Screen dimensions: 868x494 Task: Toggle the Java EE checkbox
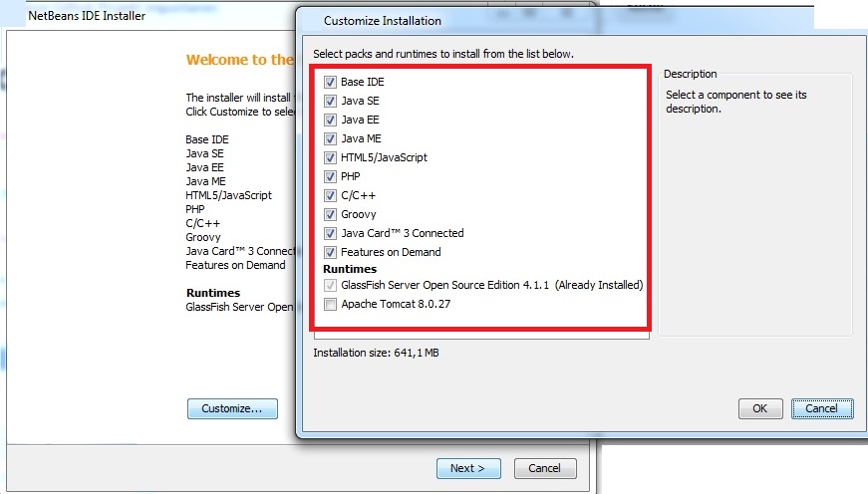coord(330,120)
